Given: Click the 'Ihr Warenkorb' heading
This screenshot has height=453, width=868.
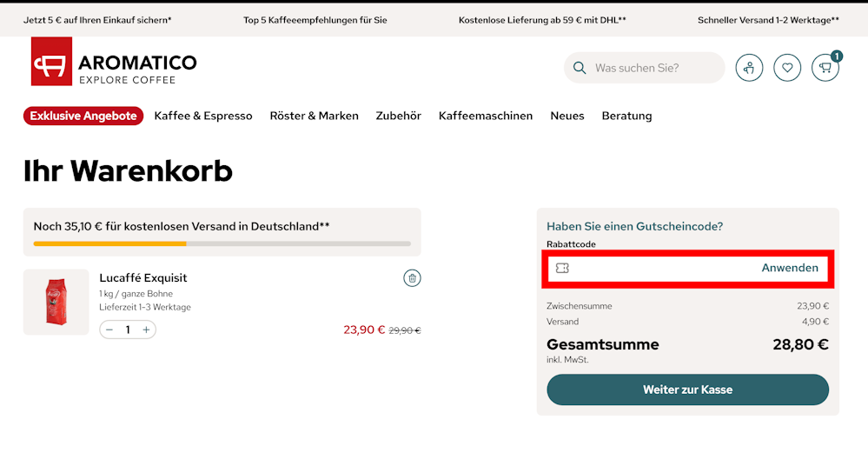Looking at the screenshot, I should click(128, 170).
